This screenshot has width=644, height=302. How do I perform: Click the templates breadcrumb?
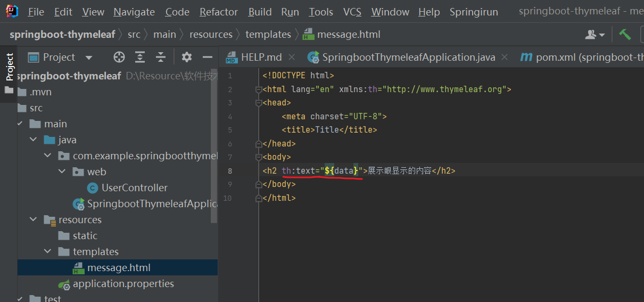[x=268, y=35]
